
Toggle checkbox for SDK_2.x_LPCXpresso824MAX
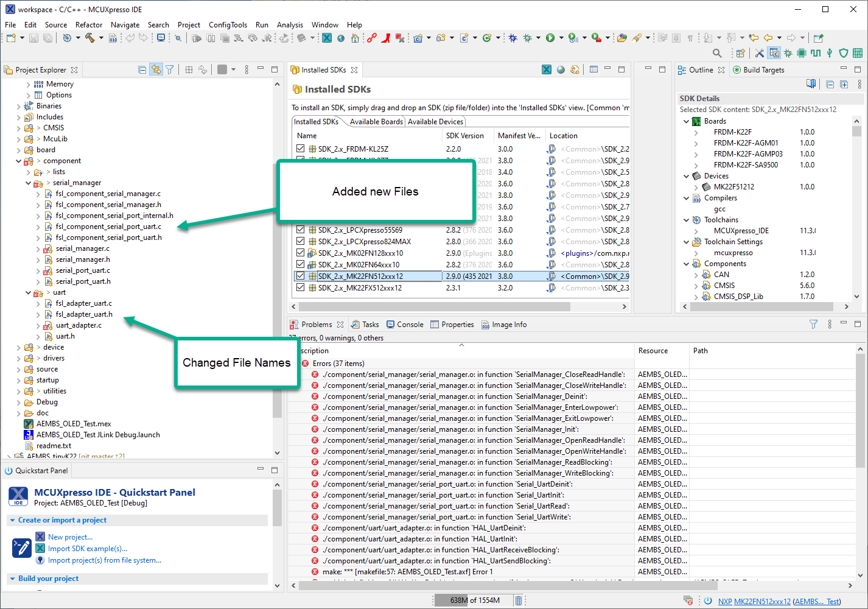[301, 242]
